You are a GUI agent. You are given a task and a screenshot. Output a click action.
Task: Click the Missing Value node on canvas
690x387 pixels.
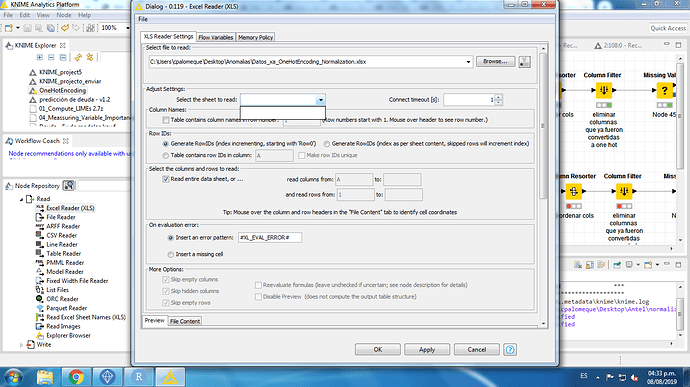[664, 90]
